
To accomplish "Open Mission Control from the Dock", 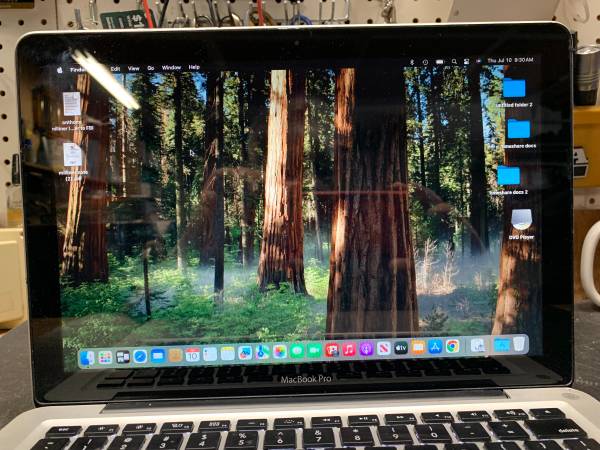I will pyautogui.click(x=122, y=357).
